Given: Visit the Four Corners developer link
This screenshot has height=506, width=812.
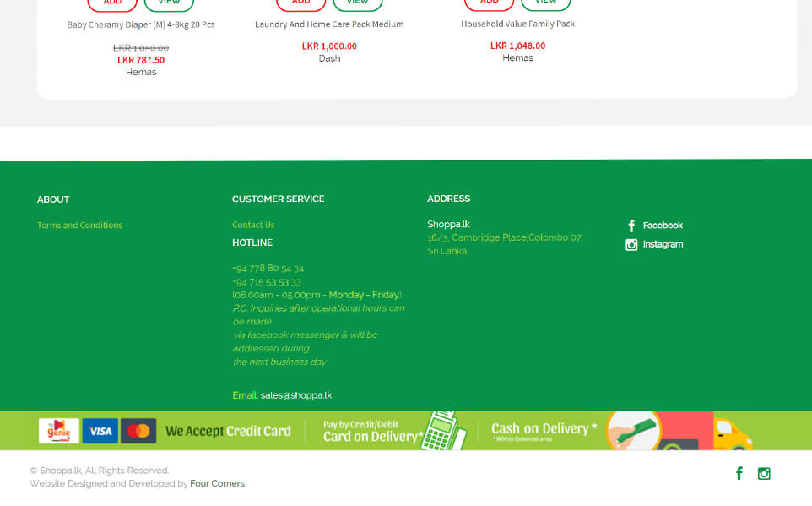Looking at the screenshot, I should (x=217, y=484).
